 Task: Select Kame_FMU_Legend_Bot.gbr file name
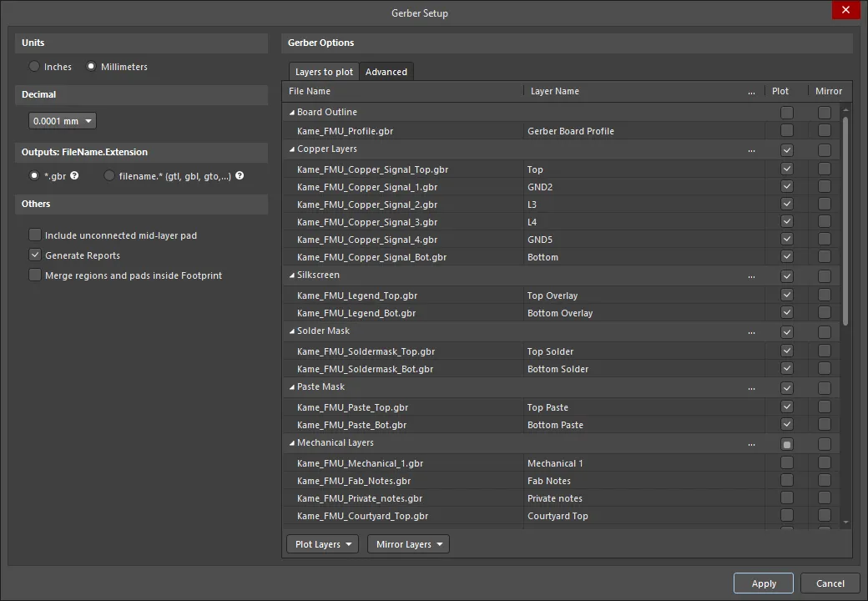click(356, 313)
